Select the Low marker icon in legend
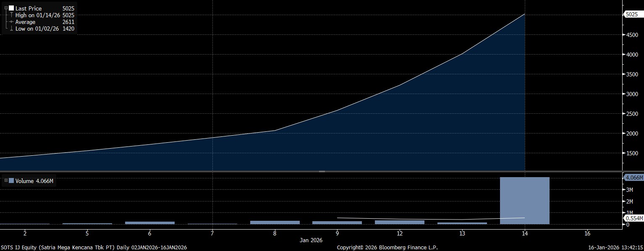This screenshot has height=251, width=644. 11,29
